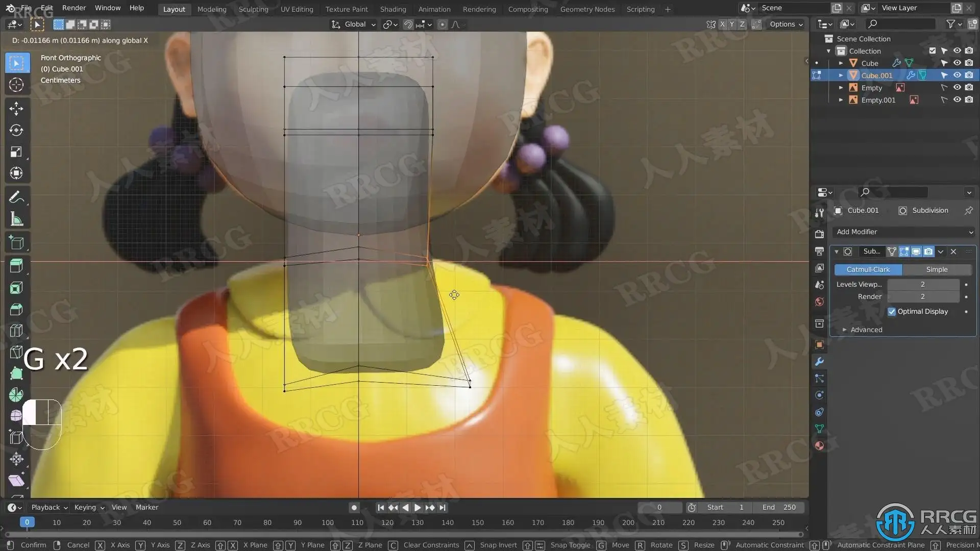This screenshot has width=980, height=551.
Task: Activate the Annotate pencil tool
Action: (x=16, y=197)
